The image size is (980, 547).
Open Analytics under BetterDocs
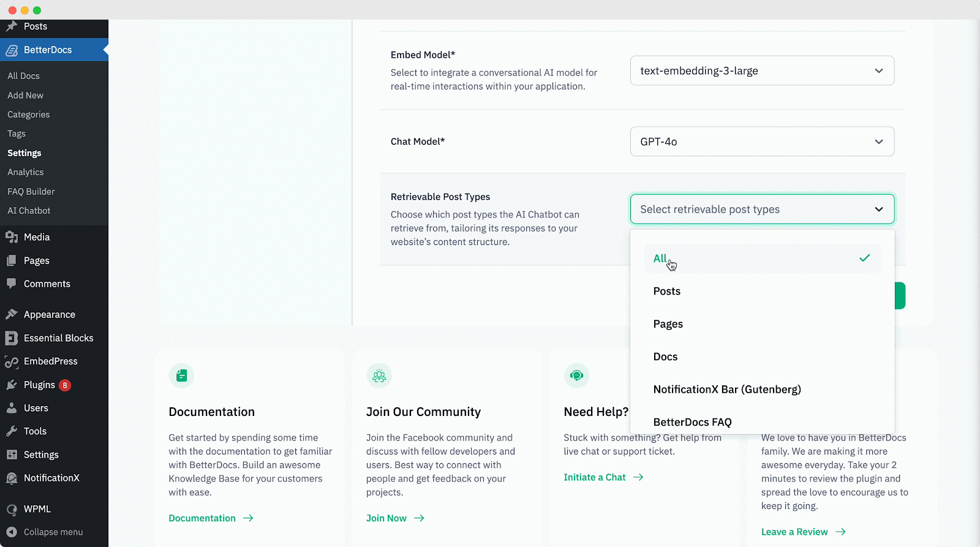pyautogui.click(x=25, y=172)
